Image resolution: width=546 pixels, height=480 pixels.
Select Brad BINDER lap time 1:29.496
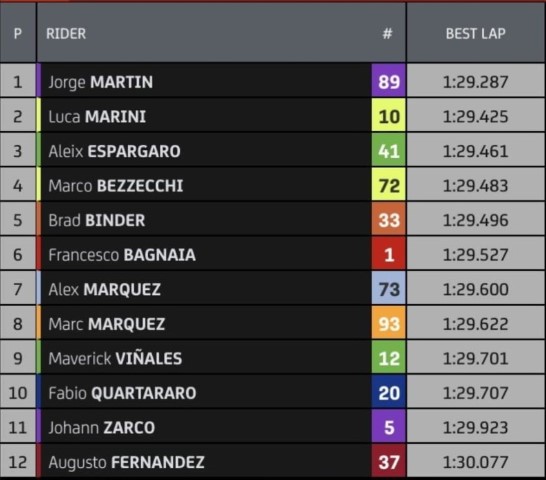475,220
